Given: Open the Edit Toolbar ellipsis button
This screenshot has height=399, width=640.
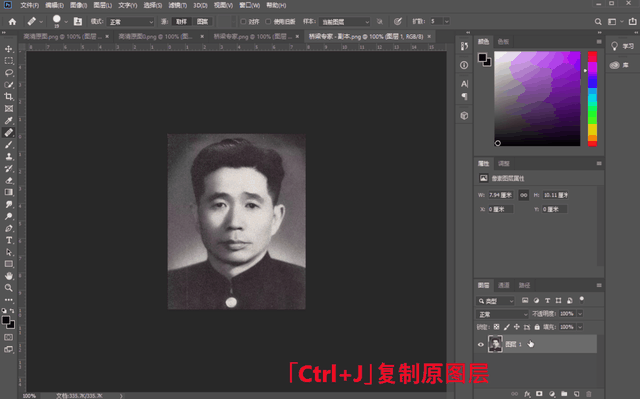Looking at the screenshot, I should point(9,300).
